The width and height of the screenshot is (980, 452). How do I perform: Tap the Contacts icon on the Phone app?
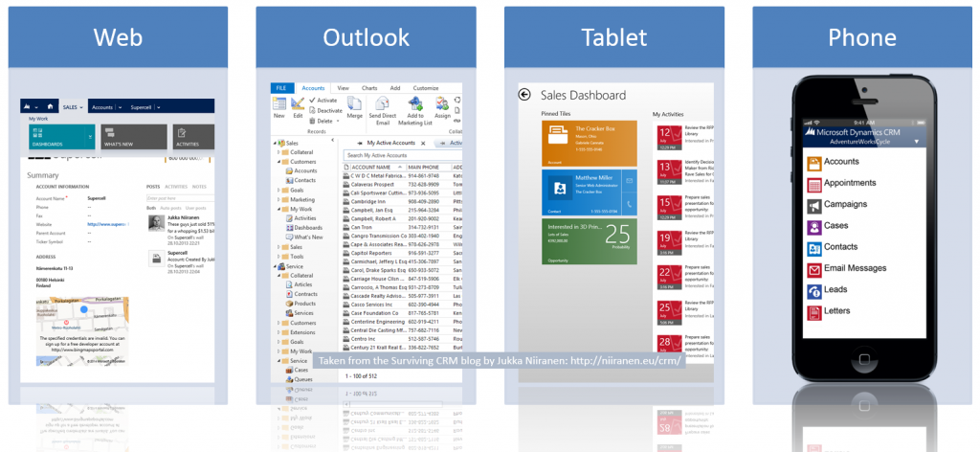(x=813, y=248)
